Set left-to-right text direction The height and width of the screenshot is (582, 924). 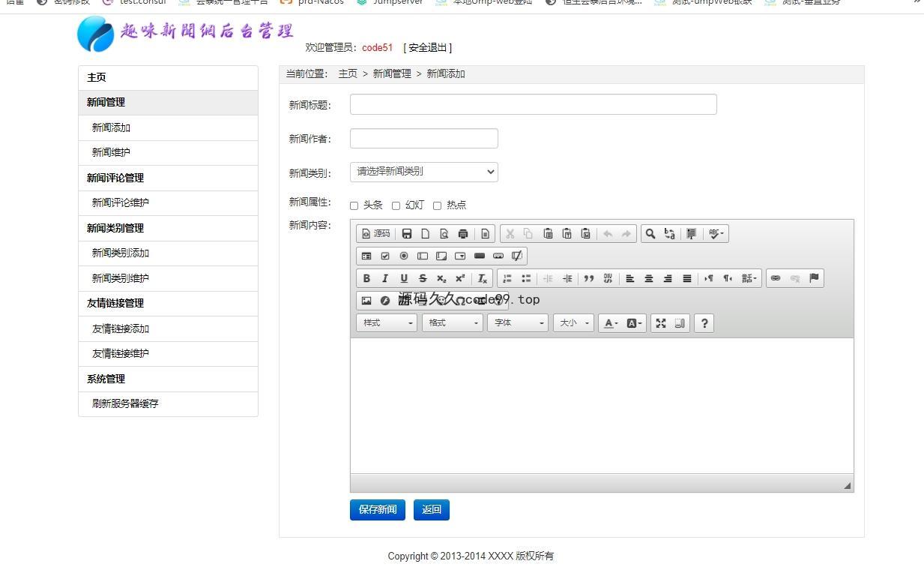[709, 279]
